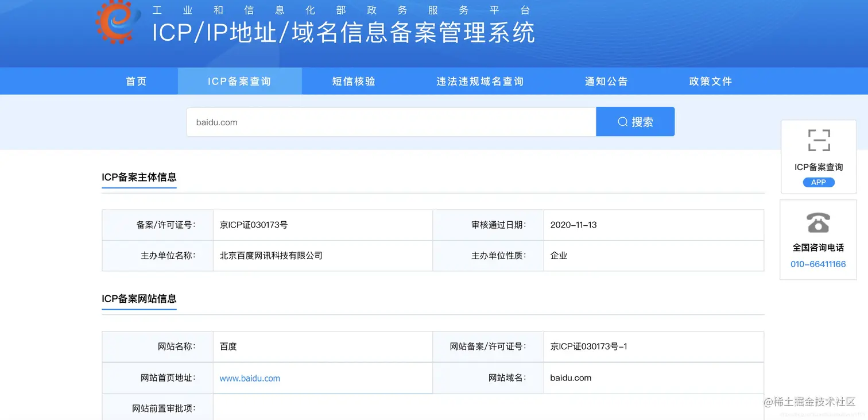
Task: Open the 通知公告 section
Action: click(606, 81)
